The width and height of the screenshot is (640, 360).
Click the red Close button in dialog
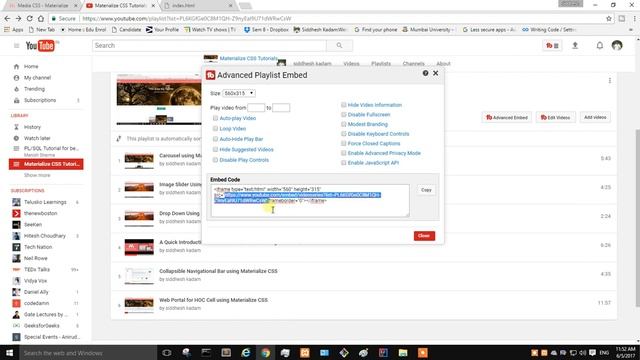[424, 236]
